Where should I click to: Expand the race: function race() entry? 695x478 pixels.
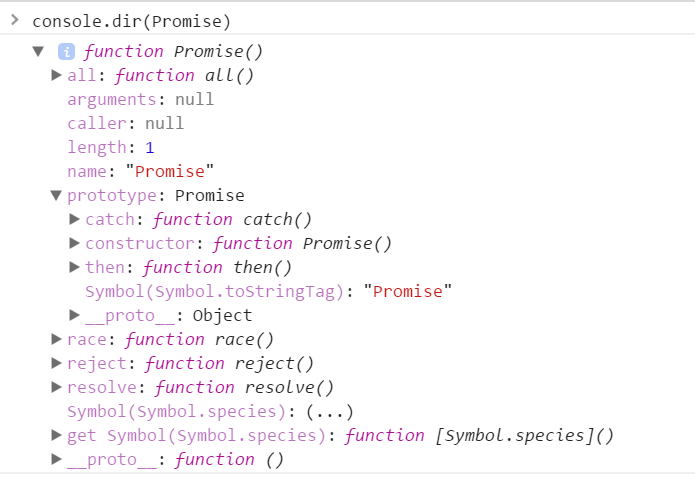pyautogui.click(x=57, y=339)
